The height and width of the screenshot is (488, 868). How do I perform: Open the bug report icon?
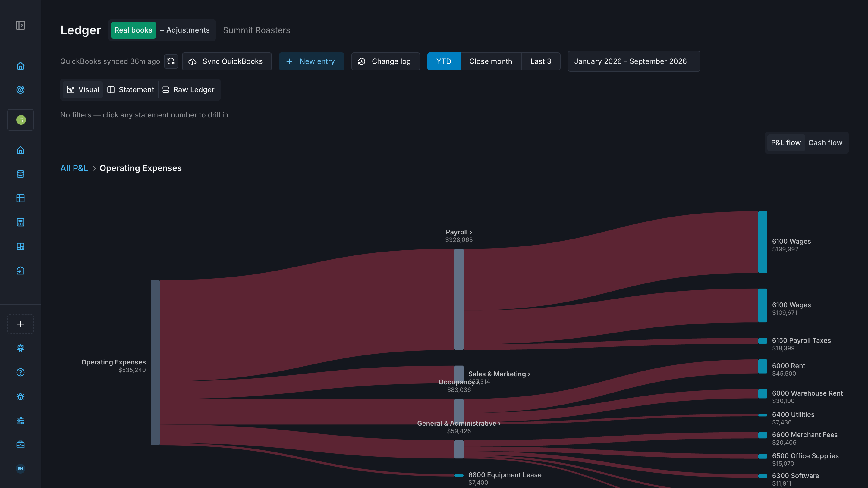20,396
